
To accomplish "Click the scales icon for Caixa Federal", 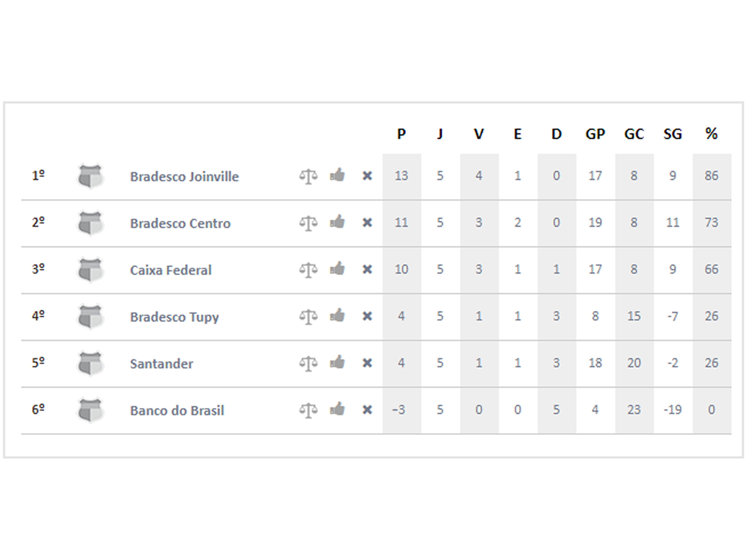I will tap(308, 270).
